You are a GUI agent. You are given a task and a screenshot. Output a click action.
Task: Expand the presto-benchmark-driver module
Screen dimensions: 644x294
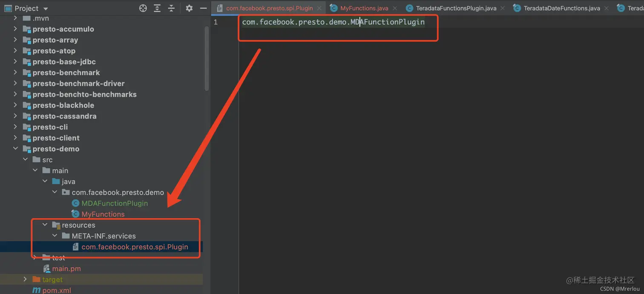15,83
